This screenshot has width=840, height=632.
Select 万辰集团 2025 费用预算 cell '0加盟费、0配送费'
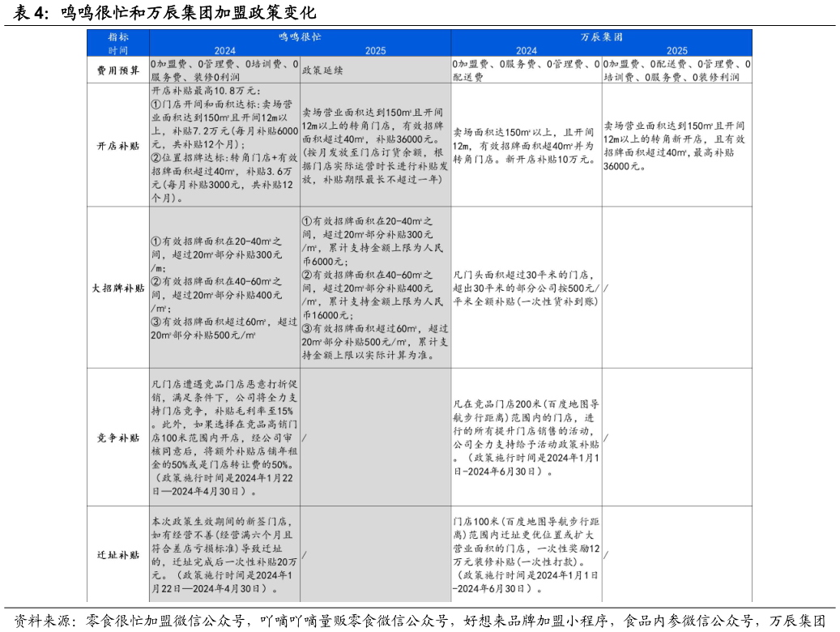(x=677, y=70)
